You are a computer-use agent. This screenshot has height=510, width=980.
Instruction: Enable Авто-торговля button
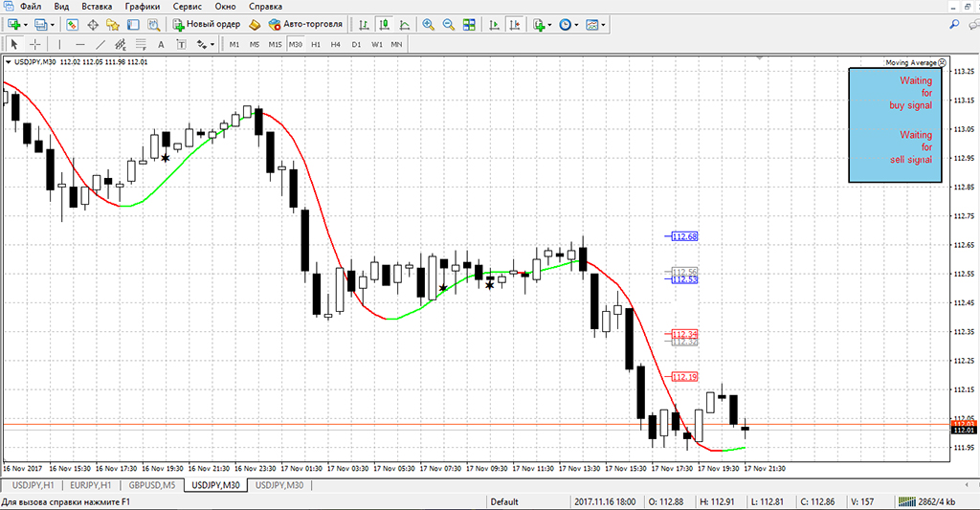pyautogui.click(x=304, y=24)
